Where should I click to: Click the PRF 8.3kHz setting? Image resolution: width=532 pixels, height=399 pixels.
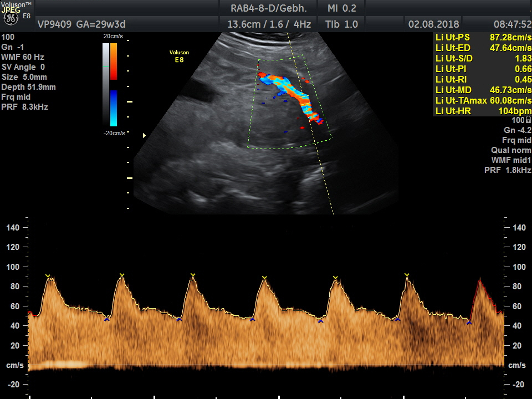tap(25, 107)
